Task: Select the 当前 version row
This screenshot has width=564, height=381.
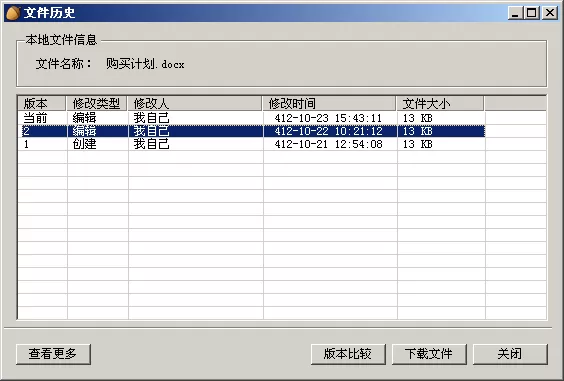Action: pyautogui.click(x=251, y=118)
